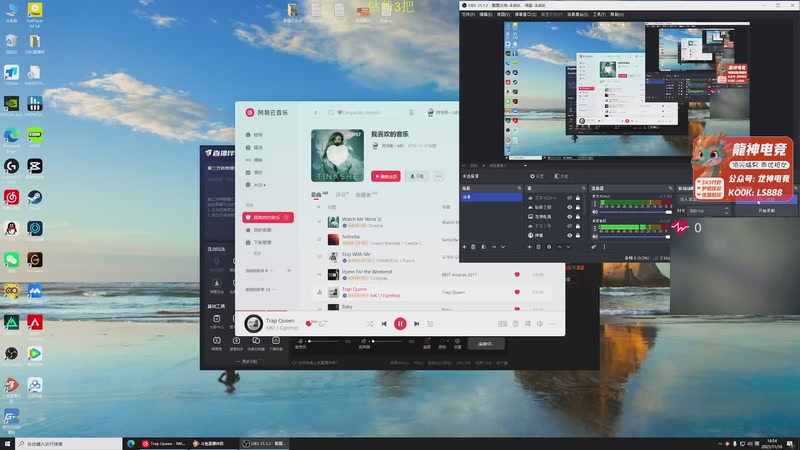The image size is (800, 450).
Task: Mute the second audio mixer channel
Action: click(595, 236)
